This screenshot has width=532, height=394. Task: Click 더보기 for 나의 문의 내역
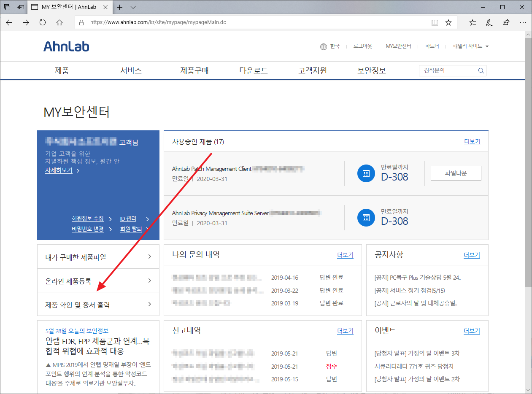(345, 255)
